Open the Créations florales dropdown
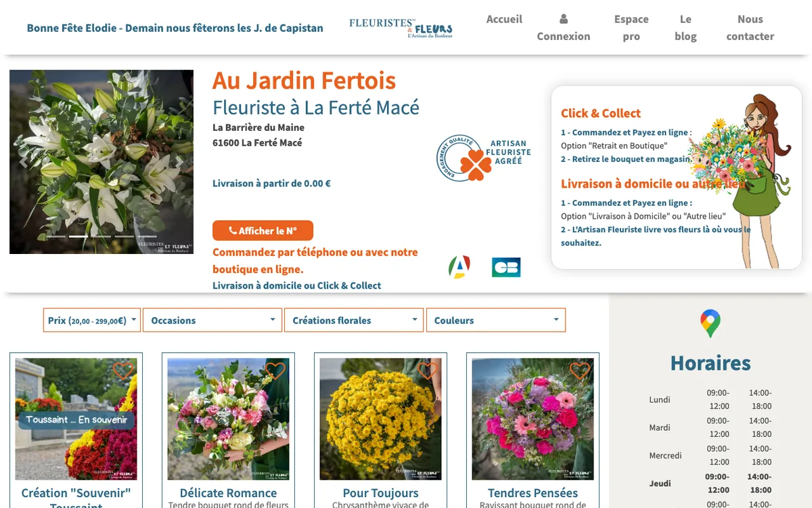The width and height of the screenshot is (812, 508). tap(354, 320)
